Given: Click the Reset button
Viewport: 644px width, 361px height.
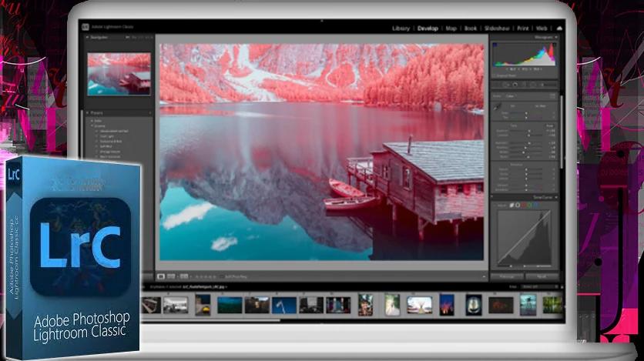Looking at the screenshot, I should (542, 276).
